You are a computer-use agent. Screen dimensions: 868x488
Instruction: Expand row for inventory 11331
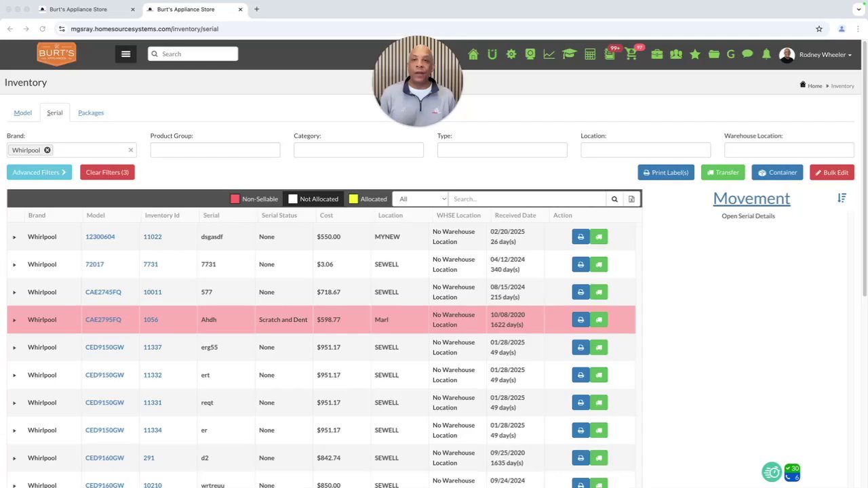click(14, 403)
